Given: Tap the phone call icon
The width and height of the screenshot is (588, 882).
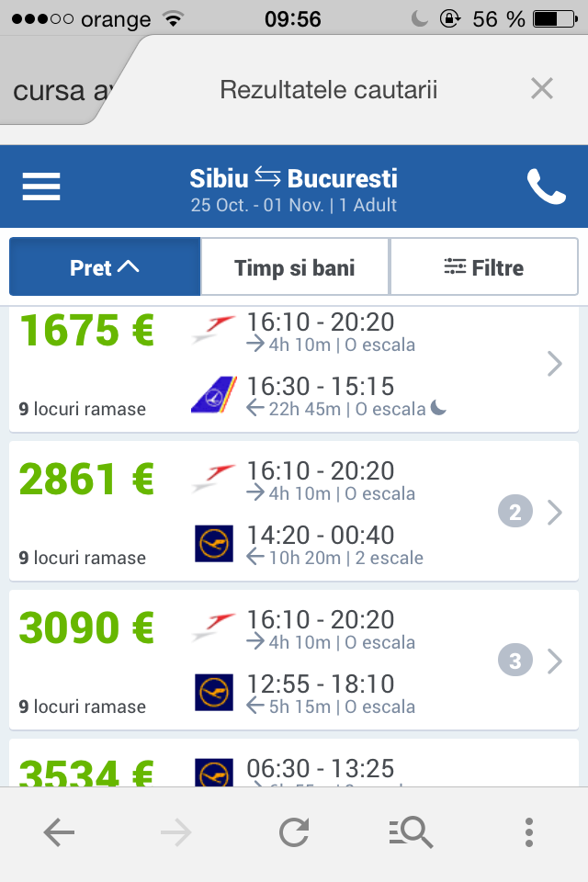Looking at the screenshot, I should tap(546, 187).
